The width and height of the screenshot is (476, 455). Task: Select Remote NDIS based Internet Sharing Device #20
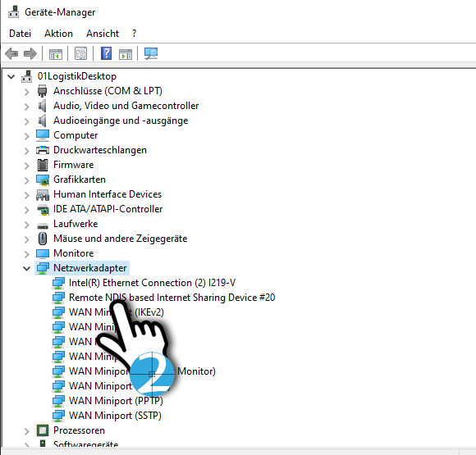(172, 298)
